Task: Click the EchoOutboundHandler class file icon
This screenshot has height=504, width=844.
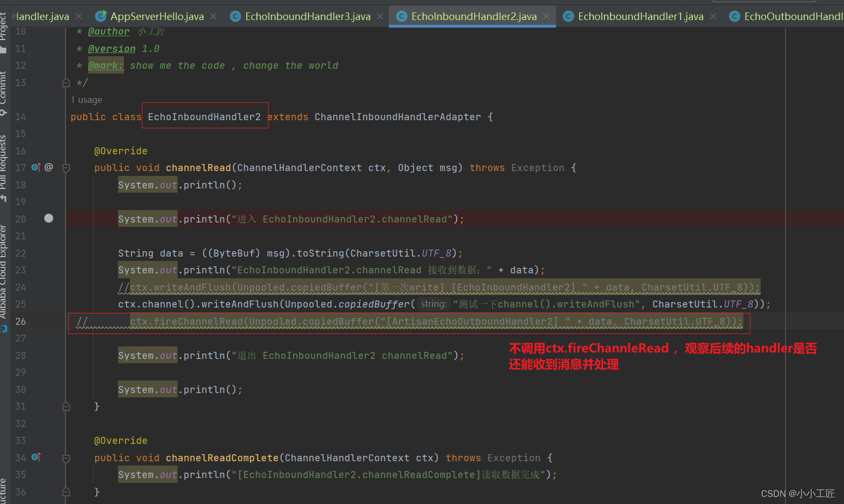Action: tap(734, 16)
